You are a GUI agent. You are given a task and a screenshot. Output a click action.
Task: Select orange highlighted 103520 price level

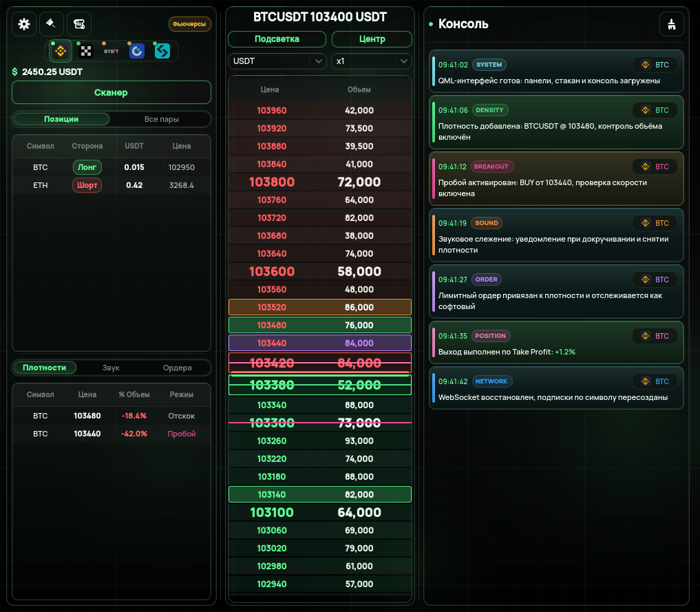click(319, 307)
